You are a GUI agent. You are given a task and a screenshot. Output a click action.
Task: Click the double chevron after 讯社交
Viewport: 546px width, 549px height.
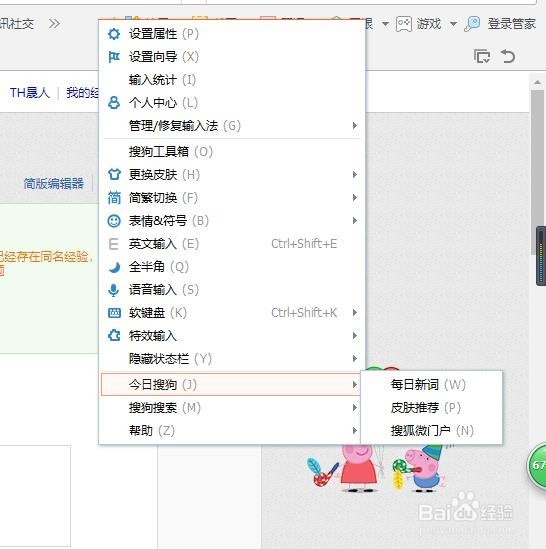[x=54, y=24]
